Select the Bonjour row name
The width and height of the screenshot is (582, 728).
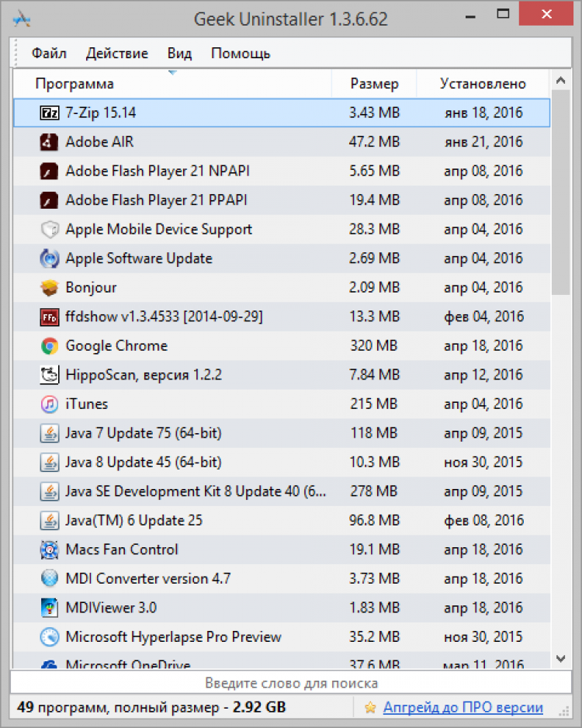tap(91, 288)
